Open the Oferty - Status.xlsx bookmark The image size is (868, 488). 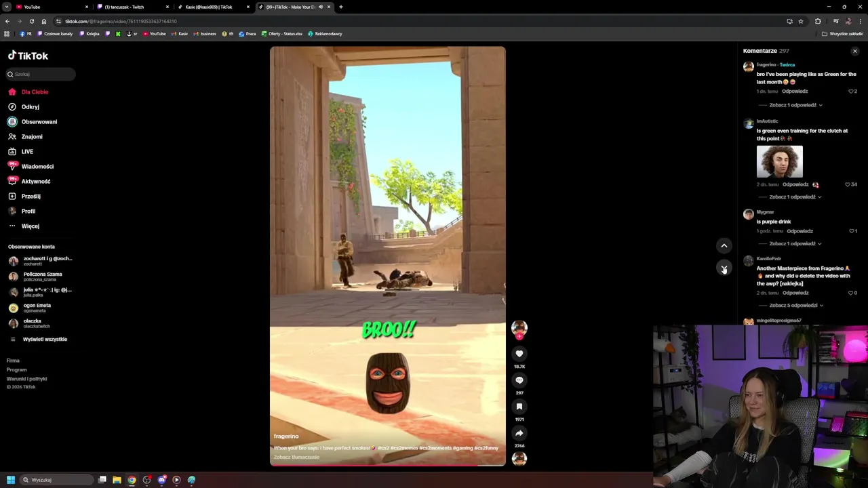[x=281, y=34]
